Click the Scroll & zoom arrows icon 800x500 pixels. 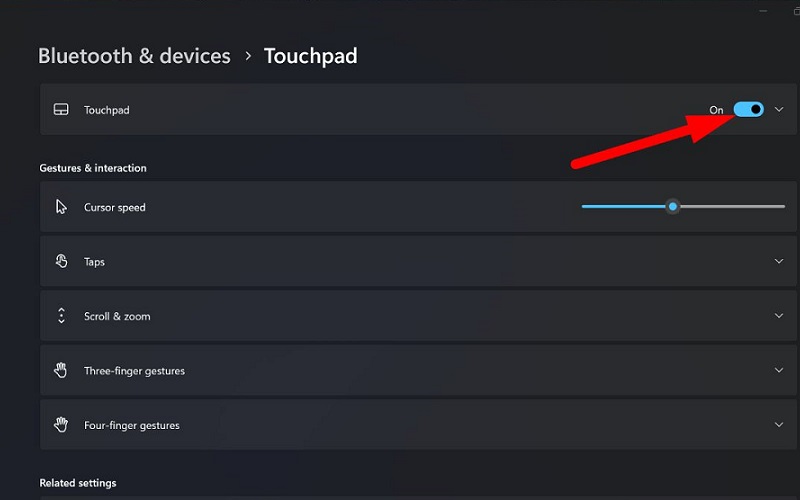tap(61, 316)
